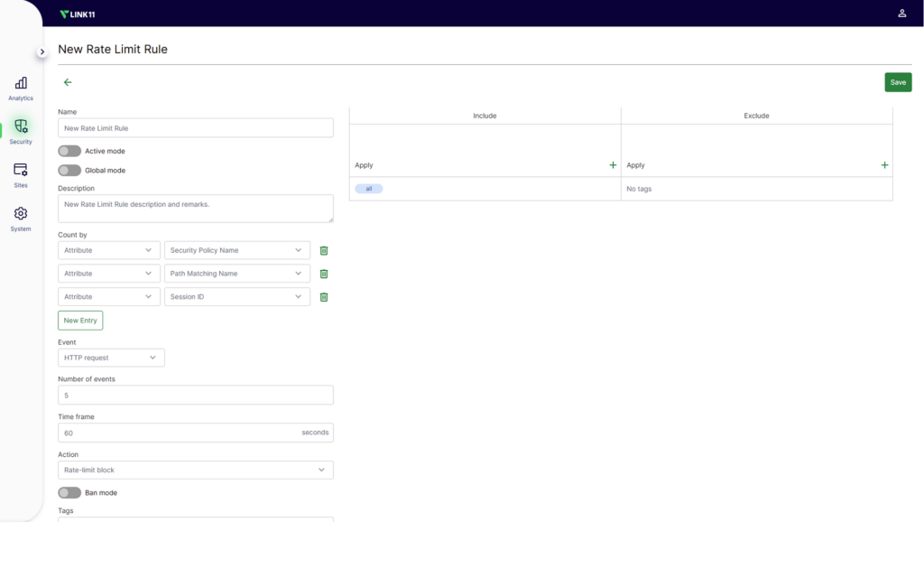Open the Security section in sidebar
Viewport: 924px width, 578px height.
[x=21, y=132]
